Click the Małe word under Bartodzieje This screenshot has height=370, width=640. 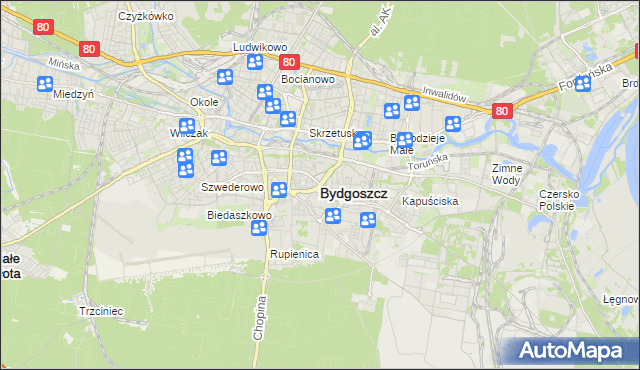point(402,150)
